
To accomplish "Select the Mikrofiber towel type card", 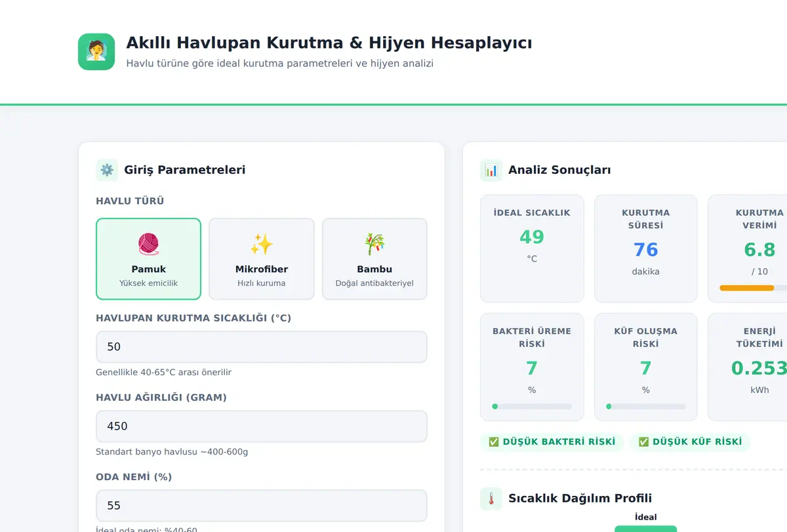I will click(262, 258).
